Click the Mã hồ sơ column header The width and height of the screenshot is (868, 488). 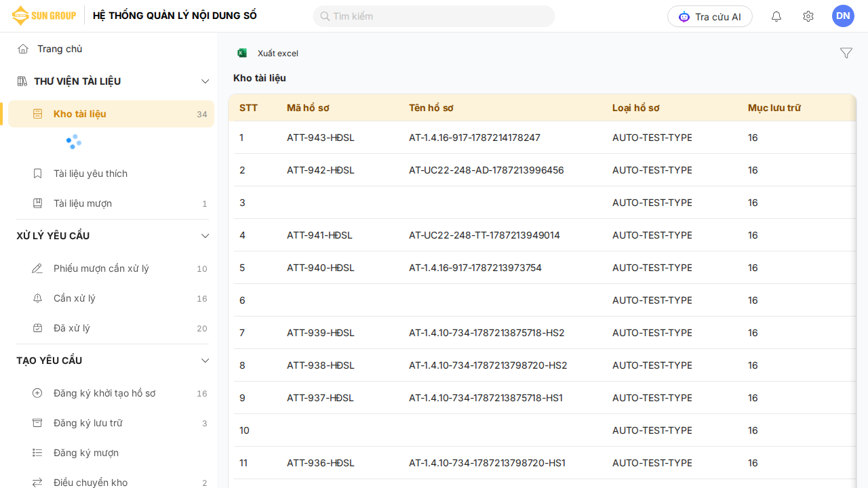click(308, 108)
